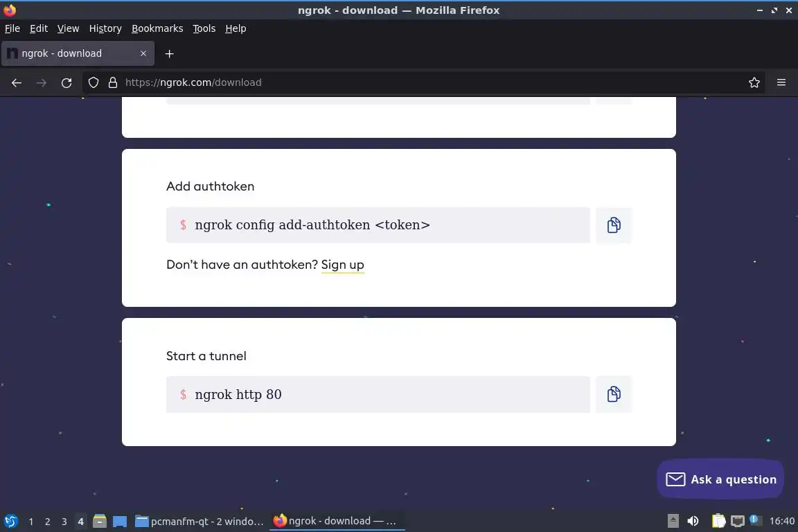The width and height of the screenshot is (798, 532).
Task: Open the LXQt start menu icon
Action: click(10, 522)
